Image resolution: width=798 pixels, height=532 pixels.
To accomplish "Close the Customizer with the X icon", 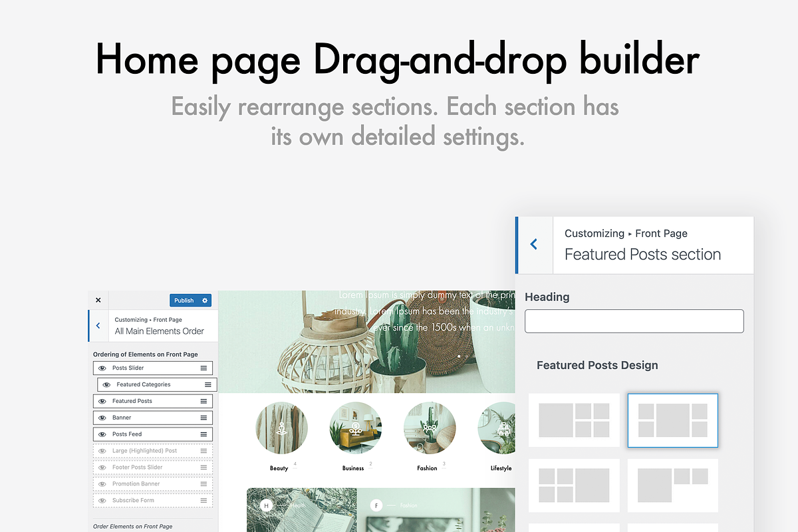I will tap(98, 301).
